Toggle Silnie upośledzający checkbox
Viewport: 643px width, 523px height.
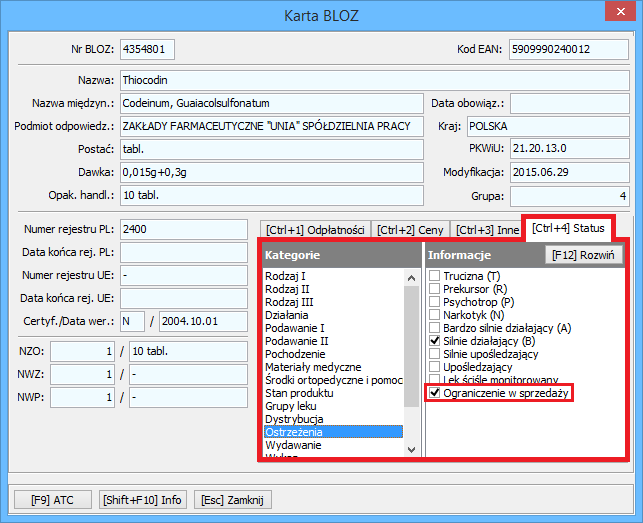434,354
